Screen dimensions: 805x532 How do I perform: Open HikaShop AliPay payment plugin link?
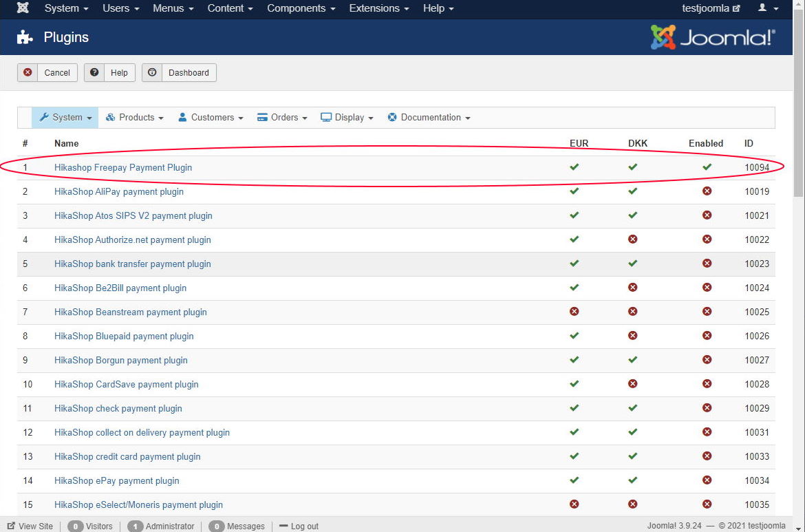click(x=119, y=191)
